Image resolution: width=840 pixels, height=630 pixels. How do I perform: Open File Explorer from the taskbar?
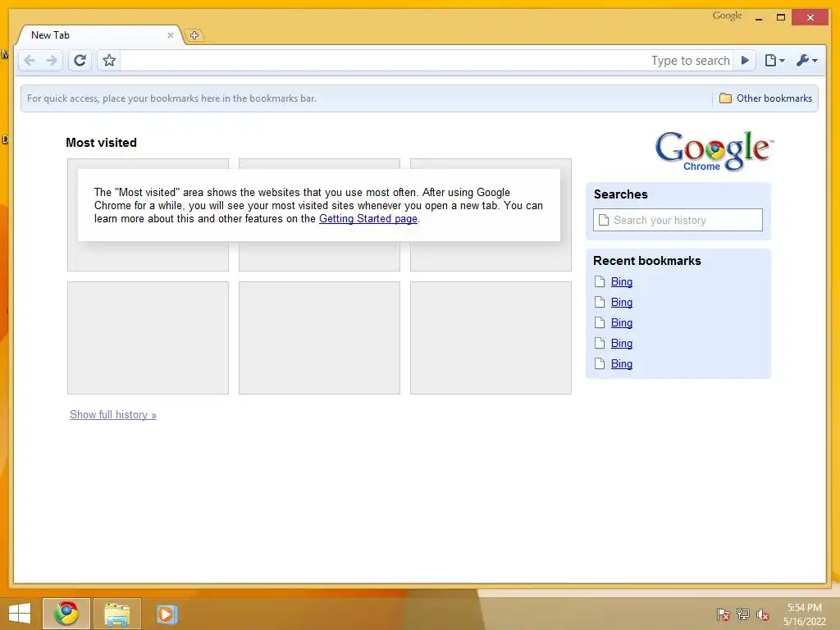click(x=117, y=614)
